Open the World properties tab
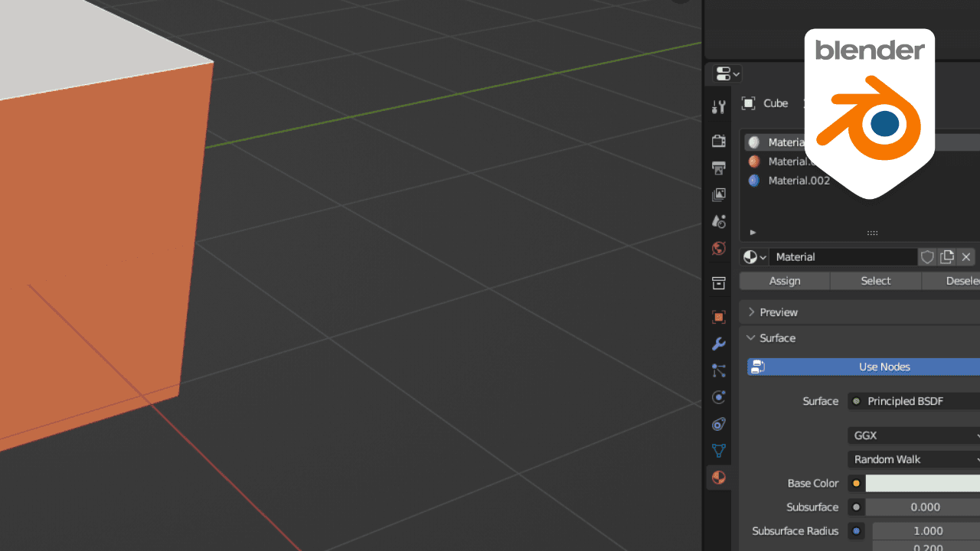The height and width of the screenshot is (551, 980). [x=718, y=248]
